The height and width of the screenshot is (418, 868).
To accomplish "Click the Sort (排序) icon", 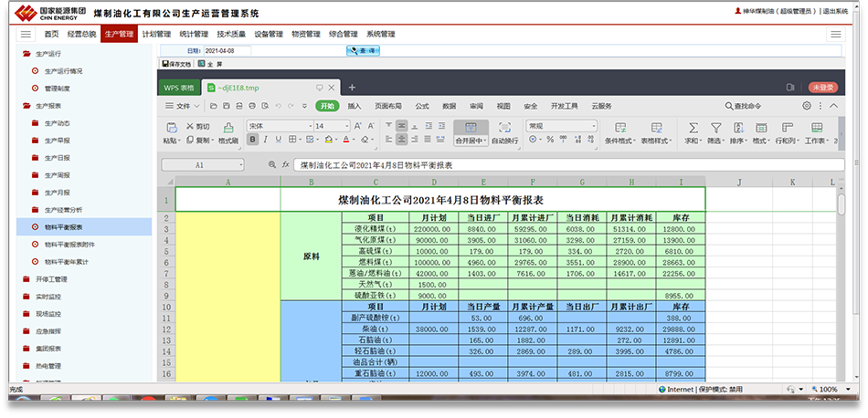I will [738, 128].
